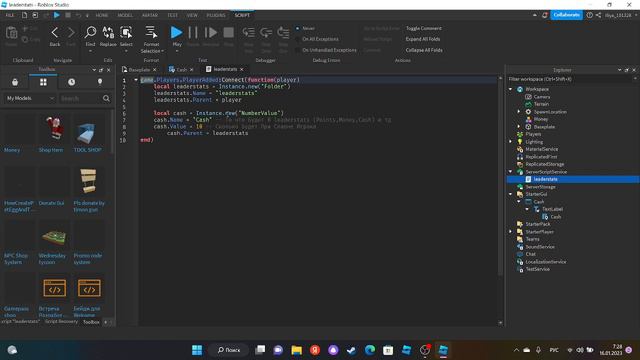Open the Toolbox Recent clock tab

tap(71, 82)
